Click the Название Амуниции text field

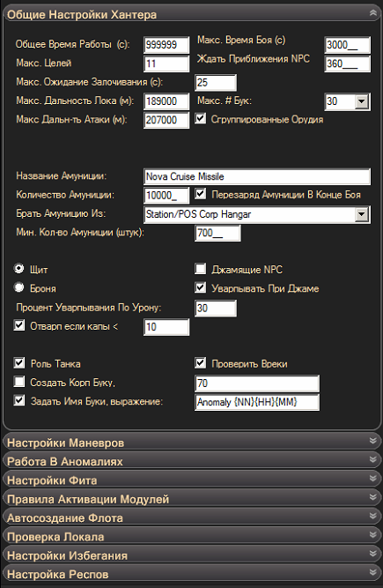tap(257, 176)
